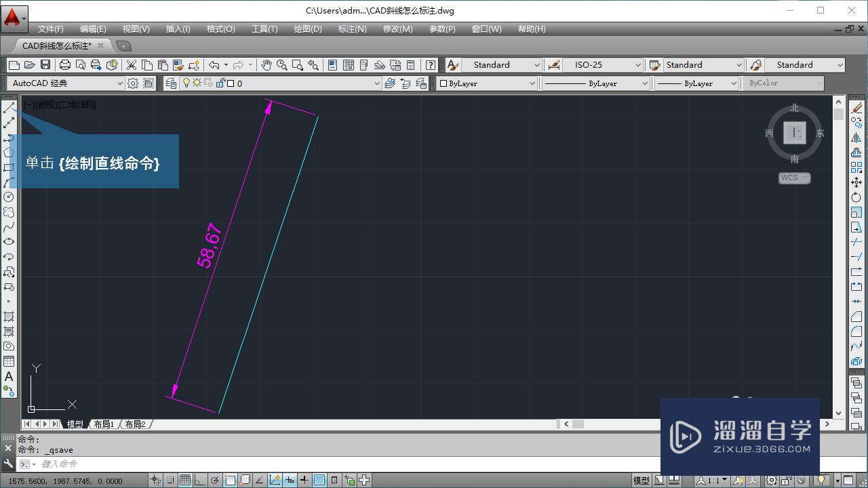868x488 pixels.
Task: Click the Cut scissors icon
Action: click(x=132, y=65)
